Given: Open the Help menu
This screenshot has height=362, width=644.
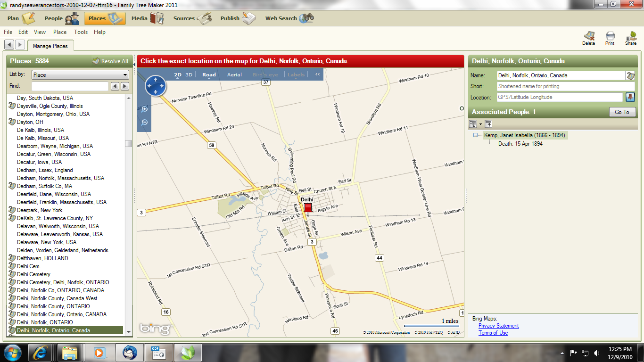Looking at the screenshot, I should [x=99, y=32].
